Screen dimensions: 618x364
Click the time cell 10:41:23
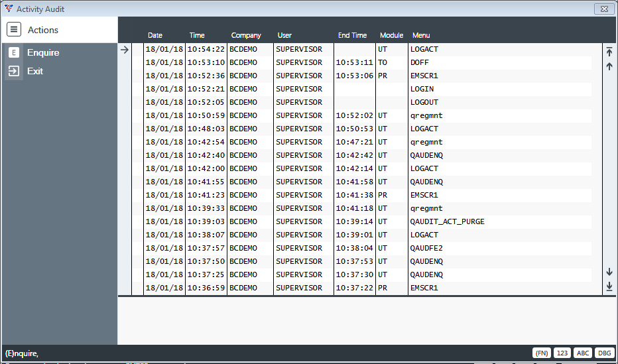click(206, 195)
